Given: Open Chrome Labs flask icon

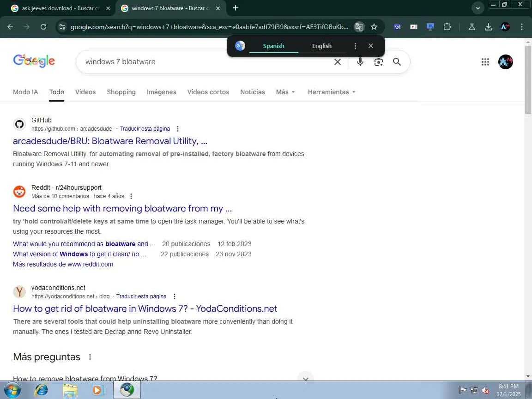Looking at the screenshot, I should tap(472, 27).
